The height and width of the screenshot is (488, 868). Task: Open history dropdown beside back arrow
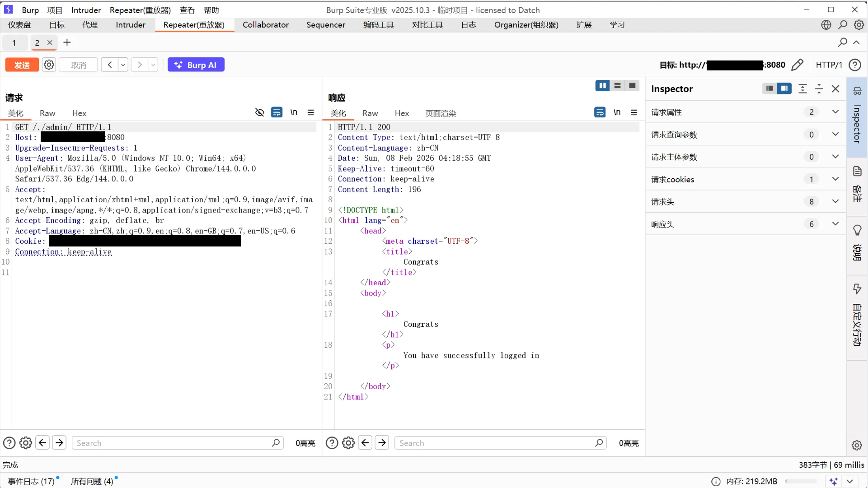coord(123,65)
